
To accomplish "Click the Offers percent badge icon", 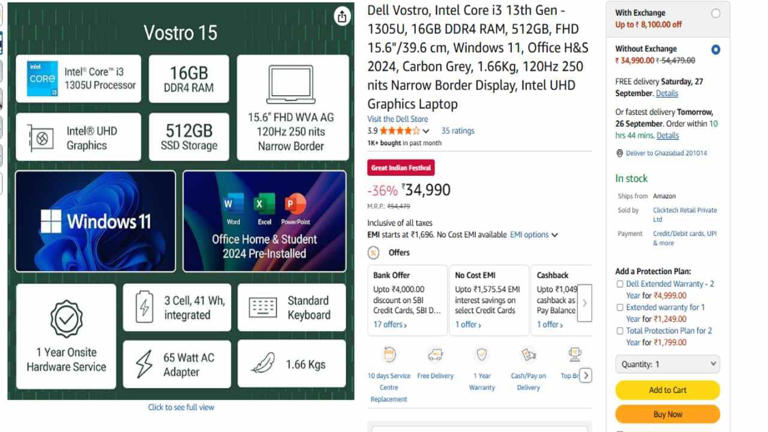I will [x=373, y=253].
